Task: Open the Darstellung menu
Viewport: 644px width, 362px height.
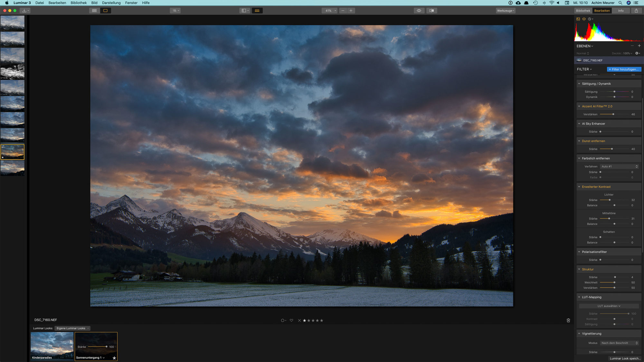Action: [111, 3]
